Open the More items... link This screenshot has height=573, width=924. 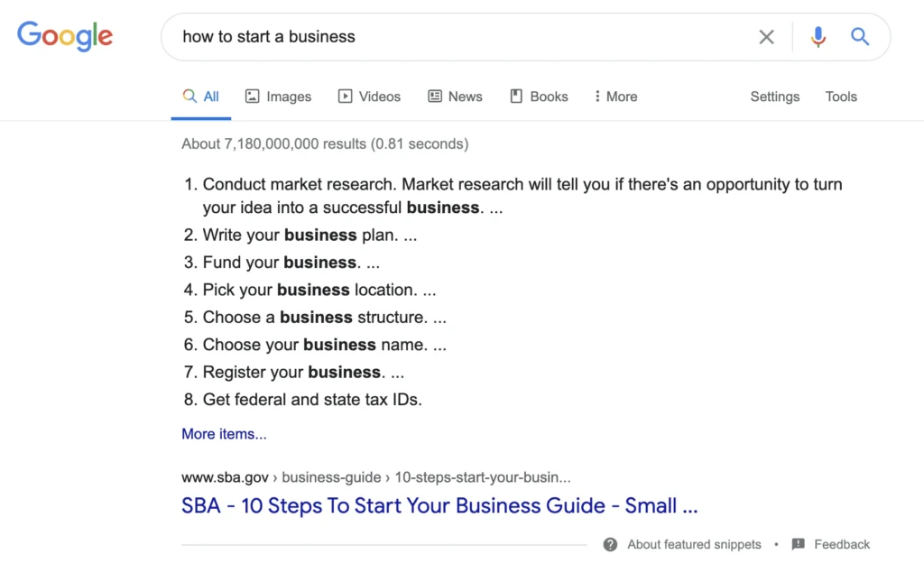point(224,434)
